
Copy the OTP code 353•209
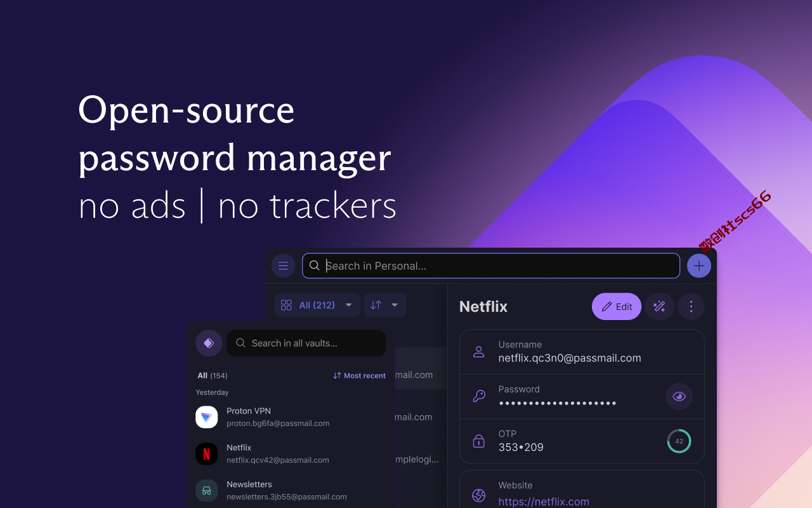521,447
